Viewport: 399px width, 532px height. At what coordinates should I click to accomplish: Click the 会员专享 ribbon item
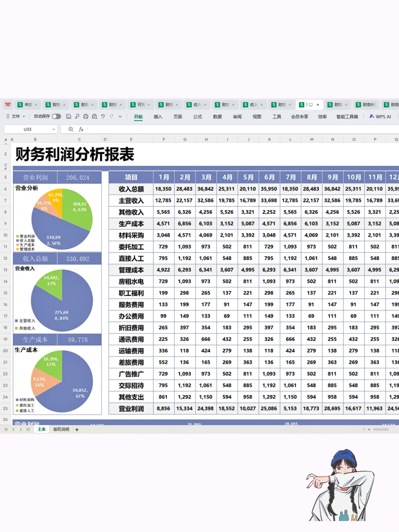tap(299, 117)
